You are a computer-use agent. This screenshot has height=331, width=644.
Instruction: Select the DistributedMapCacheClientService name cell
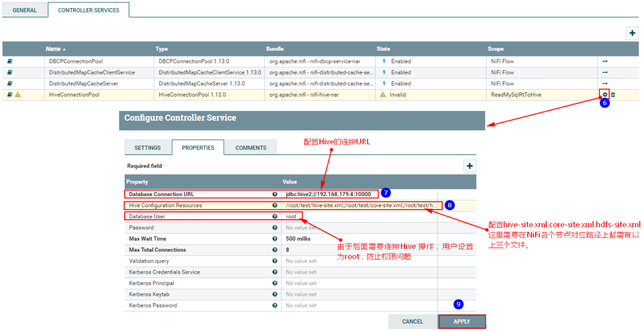pos(99,72)
